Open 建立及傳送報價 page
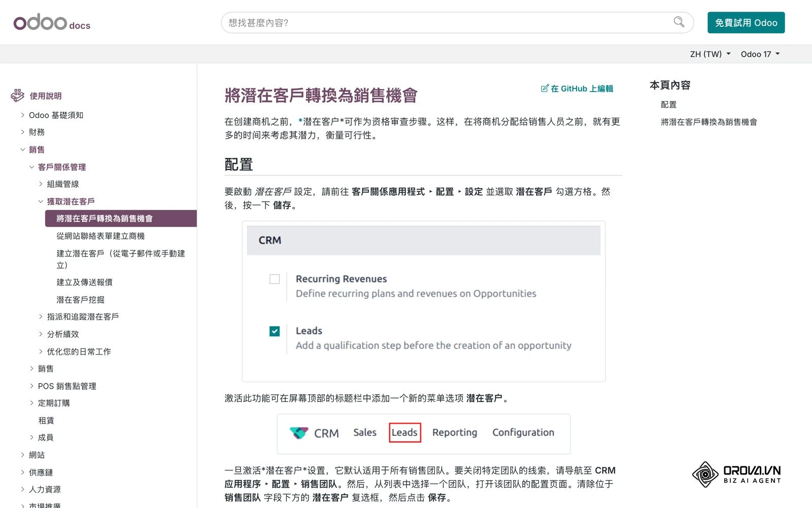Screen dimensions: 812x508 coord(85,282)
